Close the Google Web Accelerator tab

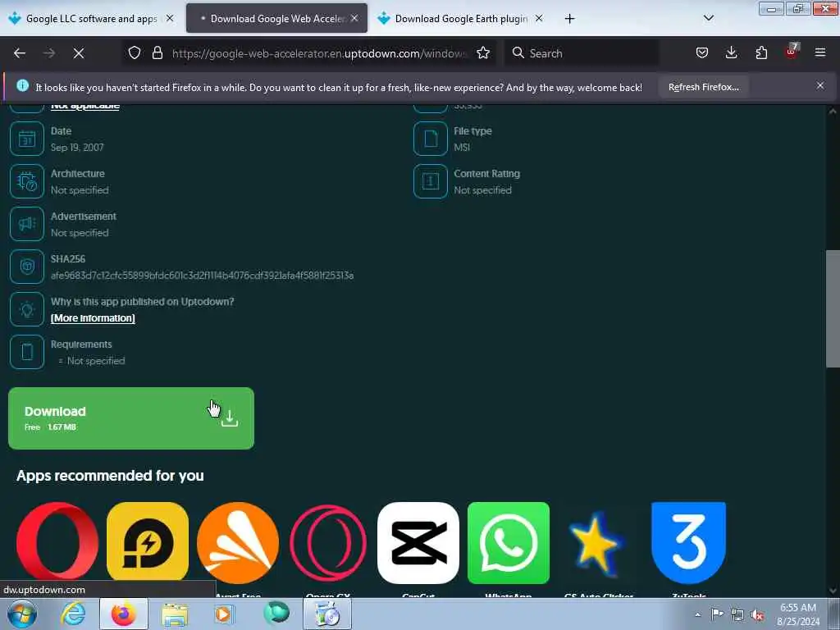354,18
